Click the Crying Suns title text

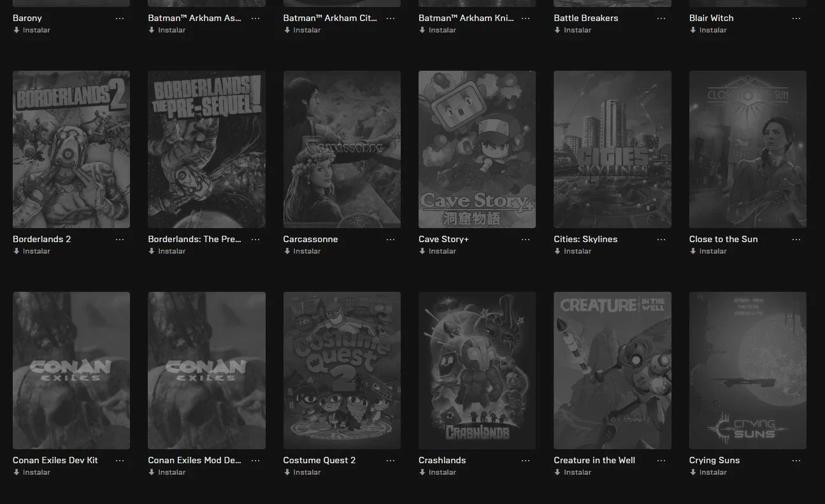pos(715,460)
